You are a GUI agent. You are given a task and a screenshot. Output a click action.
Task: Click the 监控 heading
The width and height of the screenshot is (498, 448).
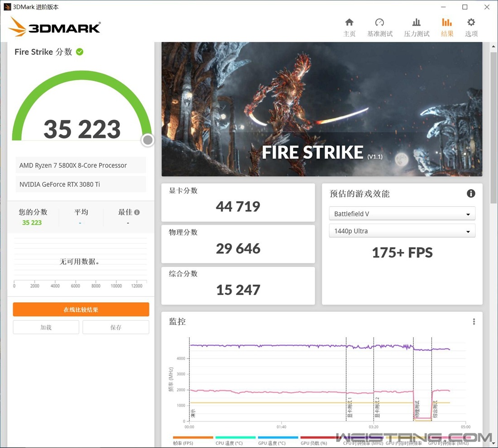177,322
